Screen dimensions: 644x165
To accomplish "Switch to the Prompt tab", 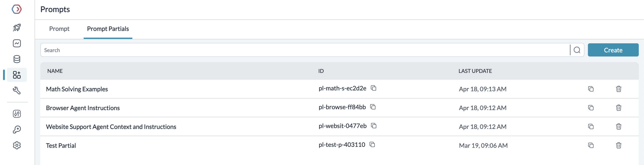I will click(x=59, y=29).
